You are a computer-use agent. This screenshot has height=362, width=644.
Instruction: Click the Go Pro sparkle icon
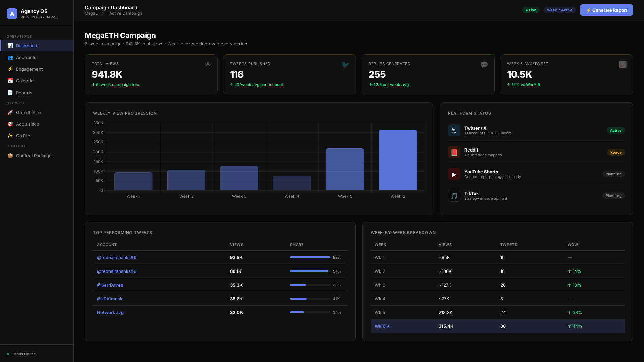coord(10,136)
